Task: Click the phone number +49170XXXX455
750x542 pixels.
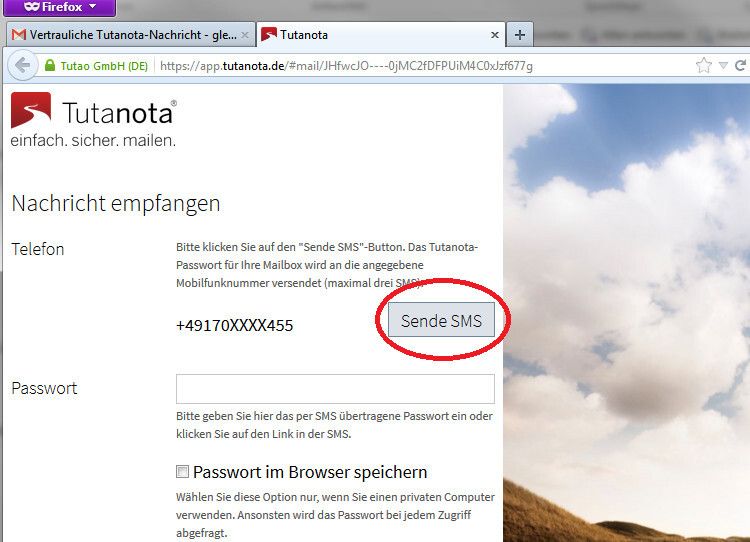Action: tap(234, 326)
